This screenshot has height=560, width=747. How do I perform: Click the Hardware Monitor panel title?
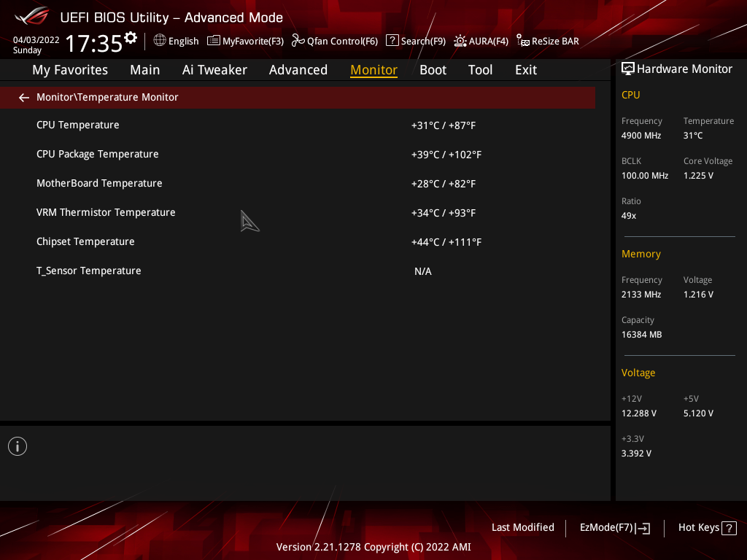click(684, 69)
